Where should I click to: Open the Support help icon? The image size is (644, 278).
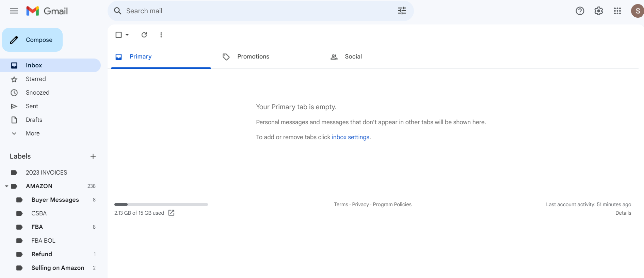click(x=580, y=11)
